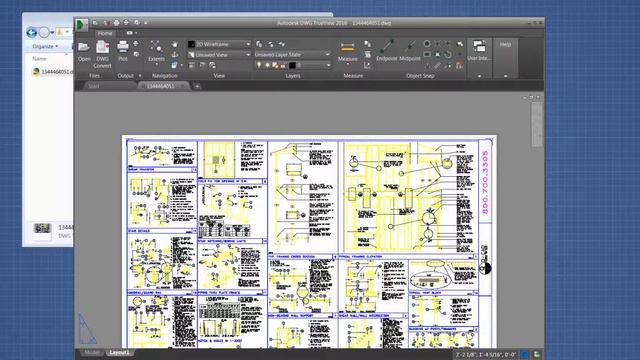Click second layer tool icon above Layer State

(271, 44)
